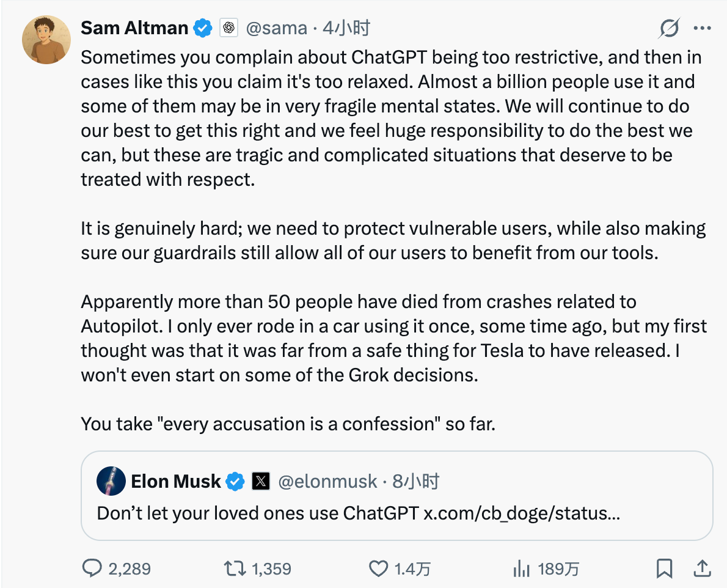Viewport: 727px width, 588px height.
Task: Open the three-dot more options menu
Action: pos(703,28)
